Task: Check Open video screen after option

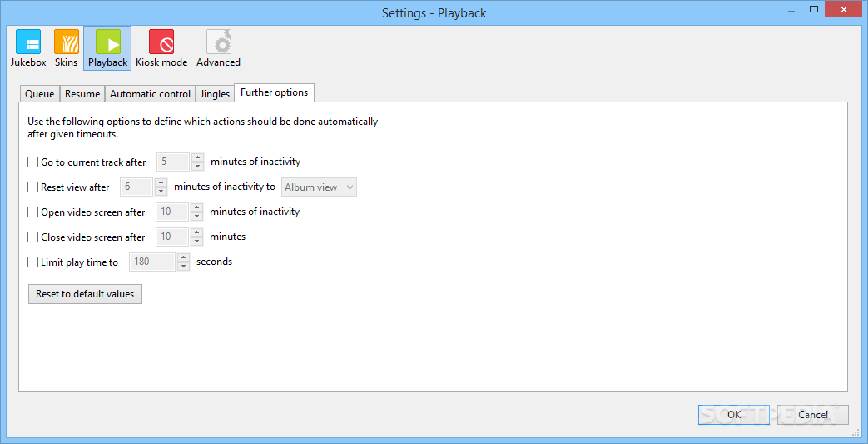Action: coord(33,212)
